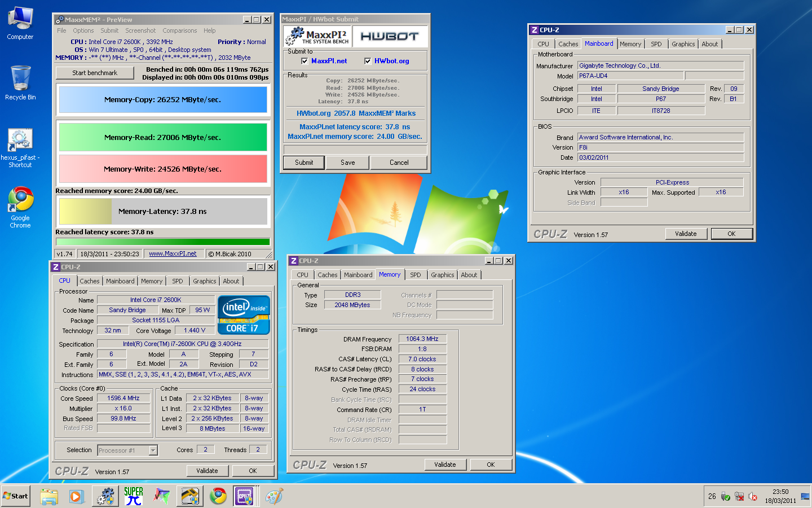Click the Memory-Latency yellow progress bar

[x=86, y=212]
